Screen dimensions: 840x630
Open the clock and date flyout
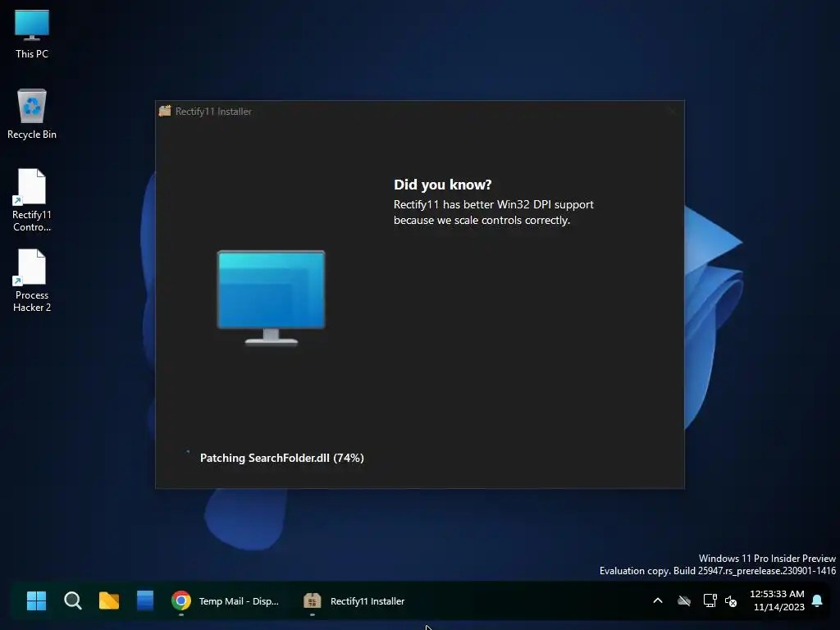[778, 600]
